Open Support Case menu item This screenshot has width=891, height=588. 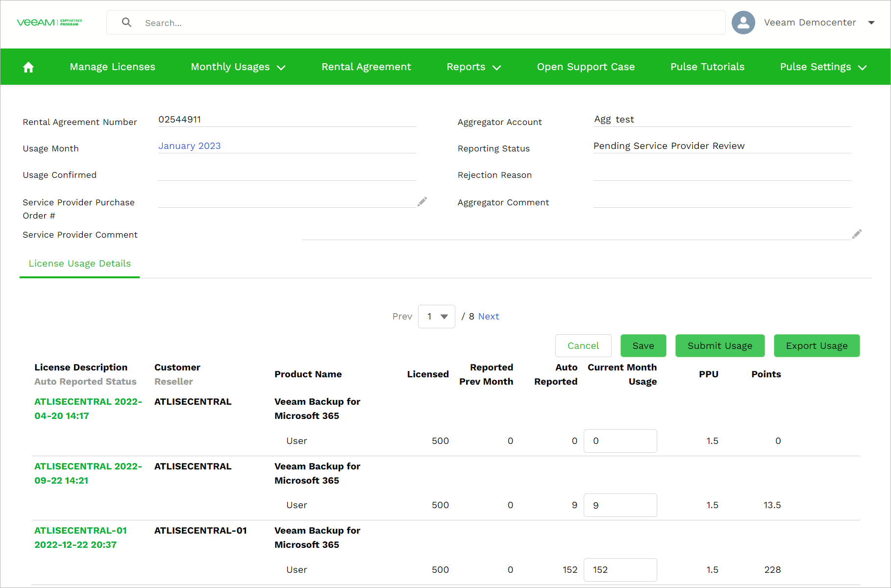(x=586, y=67)
